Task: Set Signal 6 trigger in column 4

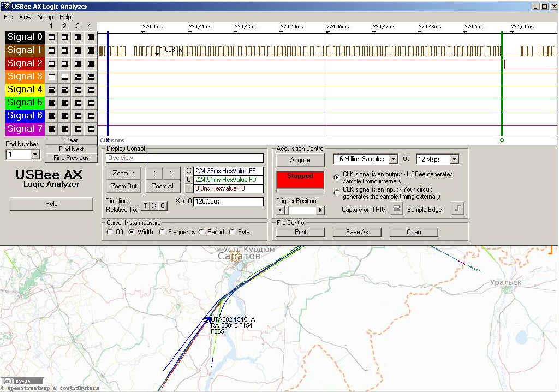Action: tap(91, 116)
